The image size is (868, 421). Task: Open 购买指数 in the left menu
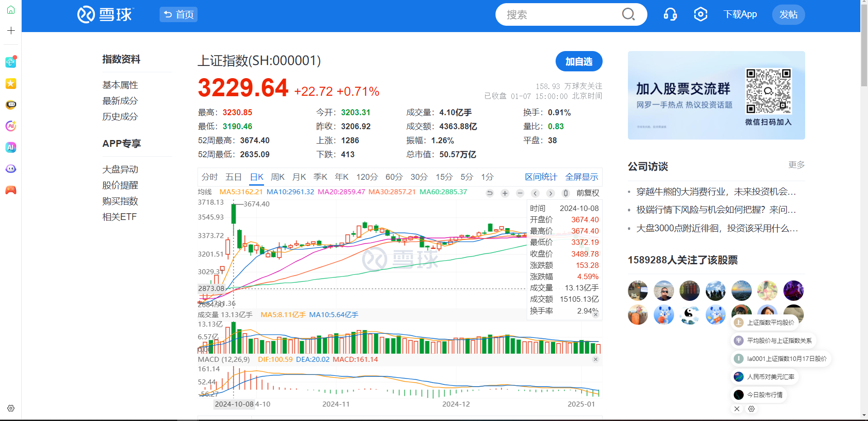point(120,201)
